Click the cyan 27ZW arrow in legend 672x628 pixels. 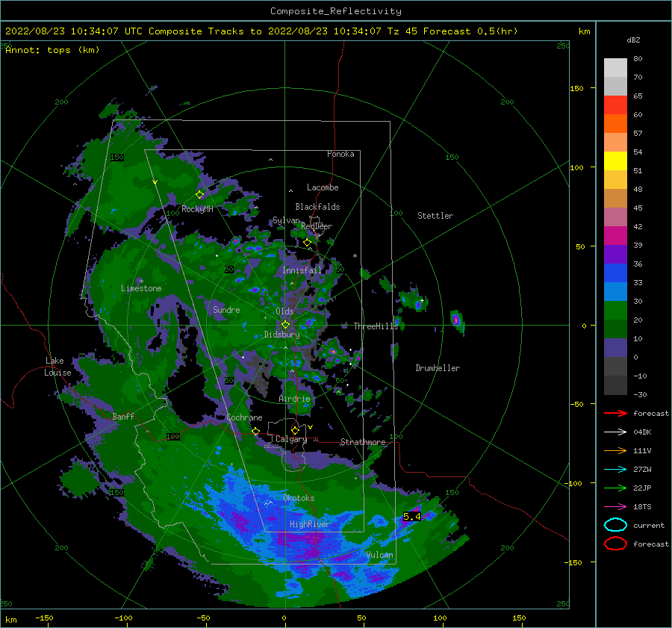(x=615, y=470)
